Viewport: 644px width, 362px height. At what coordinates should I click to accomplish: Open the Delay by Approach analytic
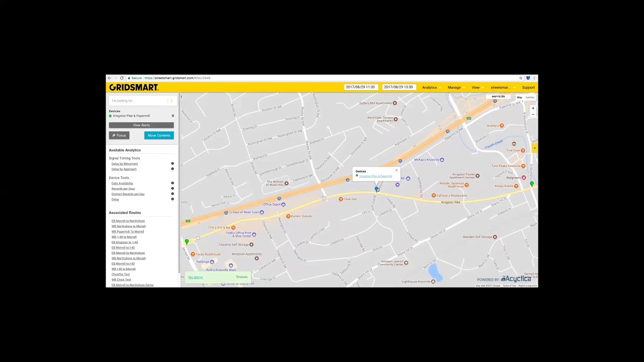(124, 169)
